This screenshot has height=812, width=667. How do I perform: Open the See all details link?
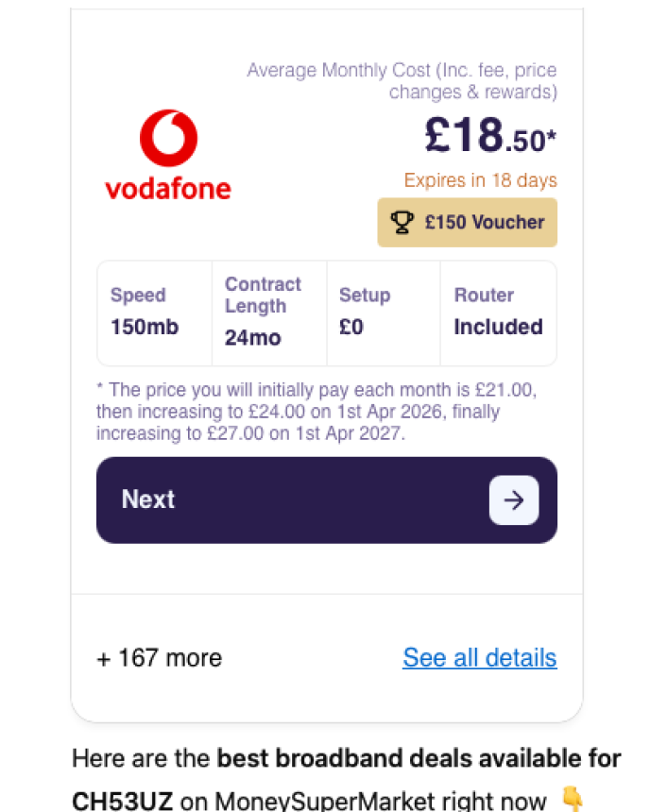[479, 657]
